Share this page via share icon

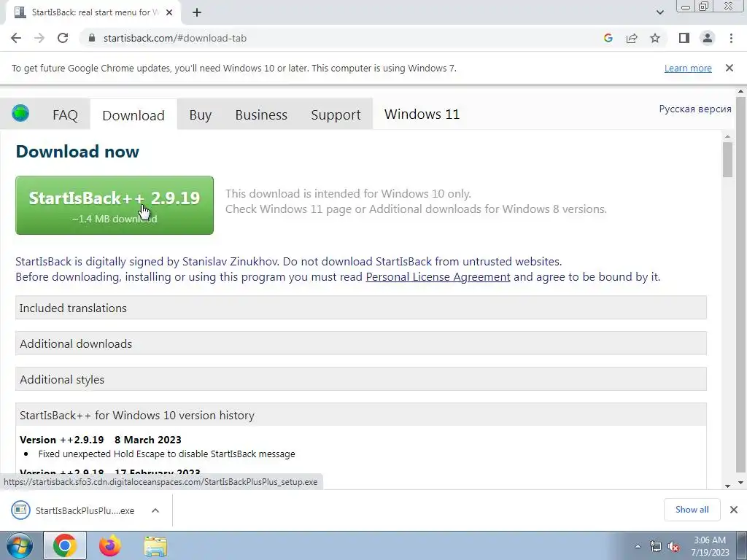(632, 38)
